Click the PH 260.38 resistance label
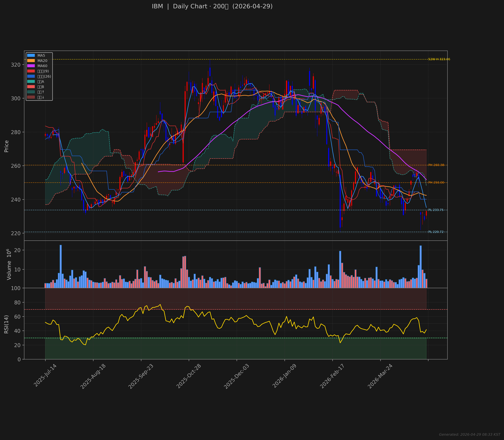 point(436,165)
